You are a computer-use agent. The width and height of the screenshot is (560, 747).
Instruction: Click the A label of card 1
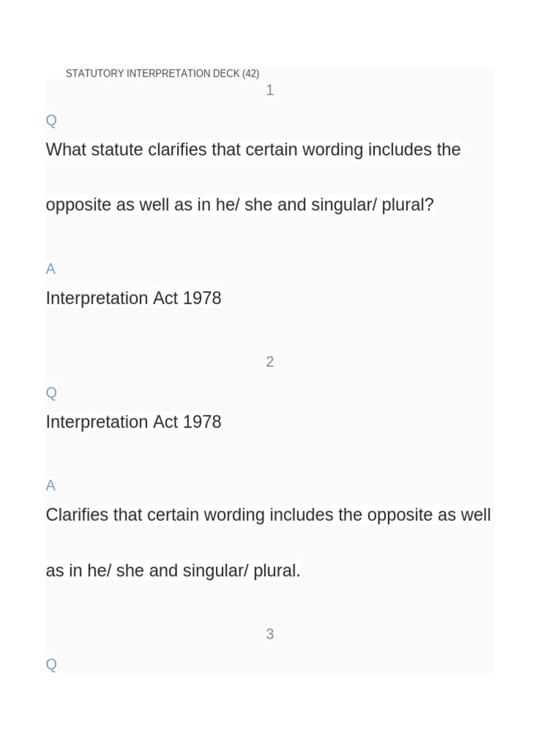(50, 269)
